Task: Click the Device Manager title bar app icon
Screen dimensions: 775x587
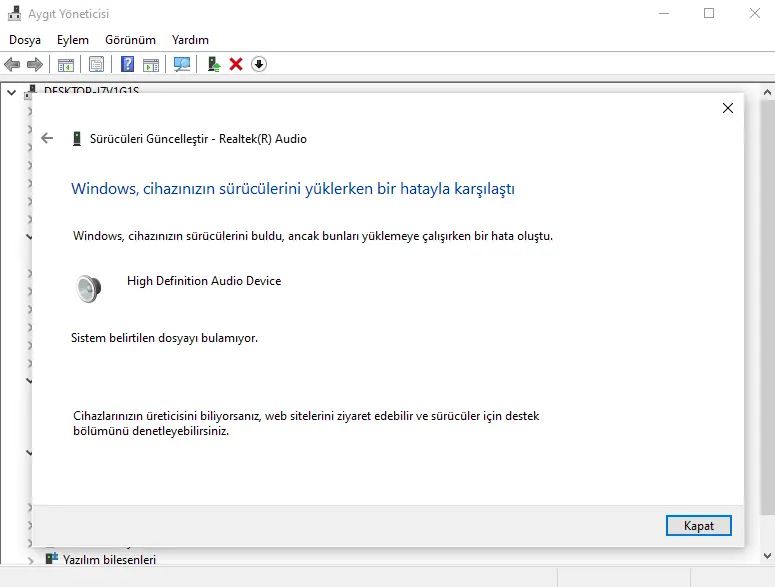Action: click(x=15, y=13)
